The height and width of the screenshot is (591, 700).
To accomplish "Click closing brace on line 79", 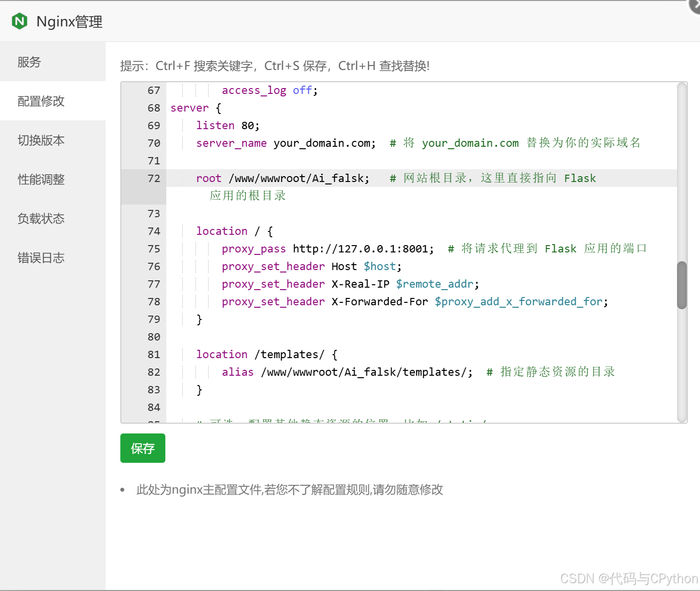I will (x=199, y=319).
